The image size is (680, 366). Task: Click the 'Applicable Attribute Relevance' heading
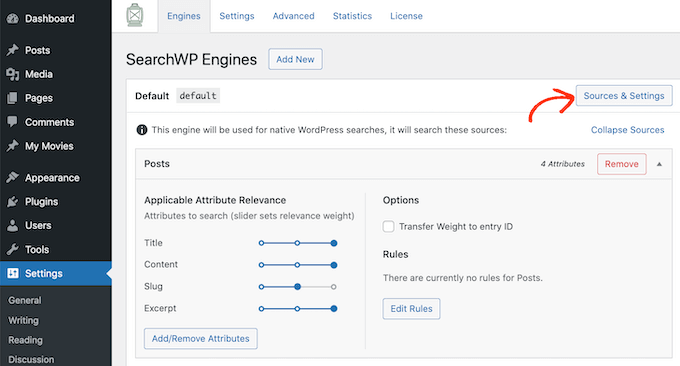[215, 200]
